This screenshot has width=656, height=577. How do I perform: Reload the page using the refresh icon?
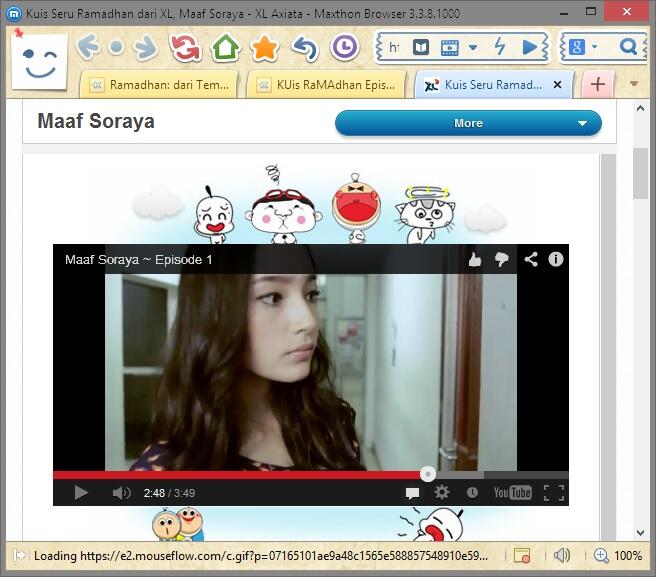[185, 47]
